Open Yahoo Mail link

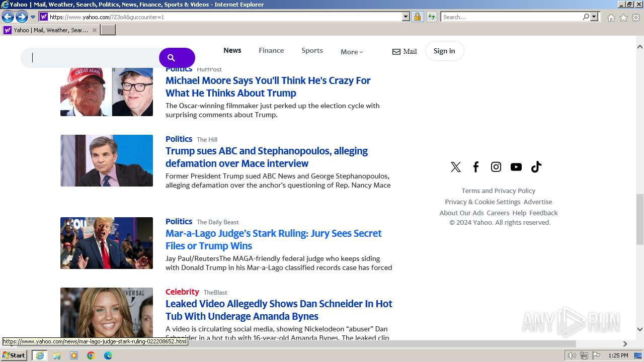(405, 51)
